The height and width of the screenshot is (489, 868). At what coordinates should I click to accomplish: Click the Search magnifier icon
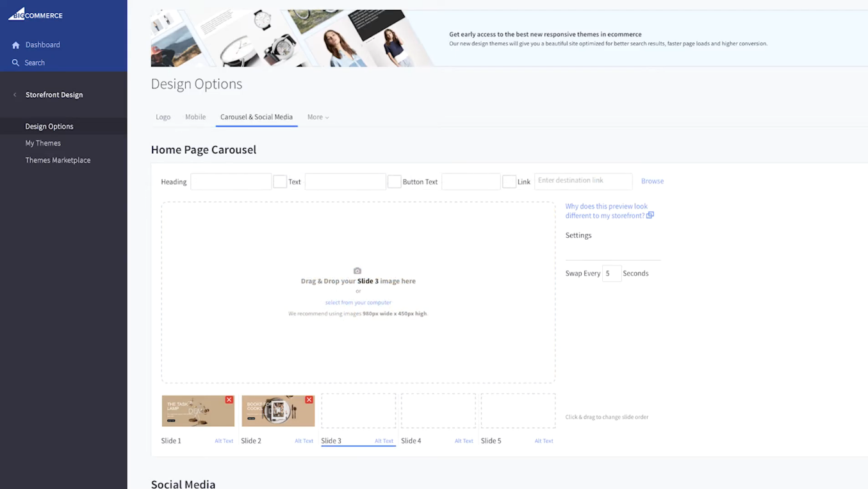pos(16,63)
